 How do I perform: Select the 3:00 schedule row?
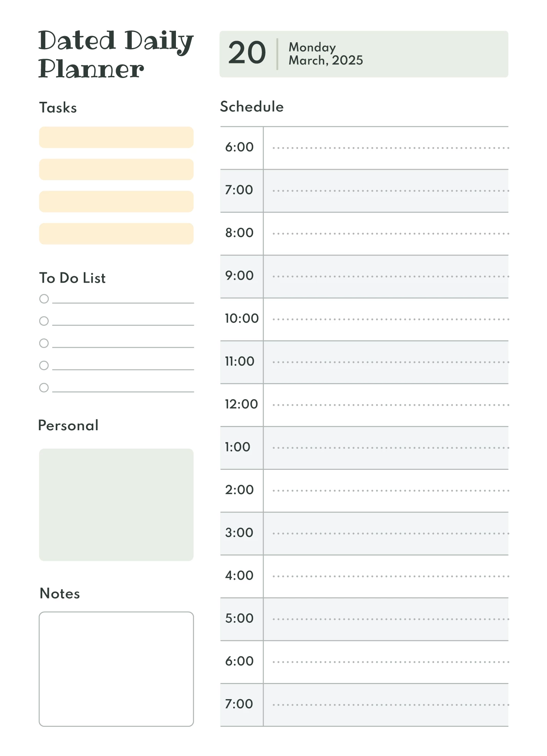click(x=386, y=533)
